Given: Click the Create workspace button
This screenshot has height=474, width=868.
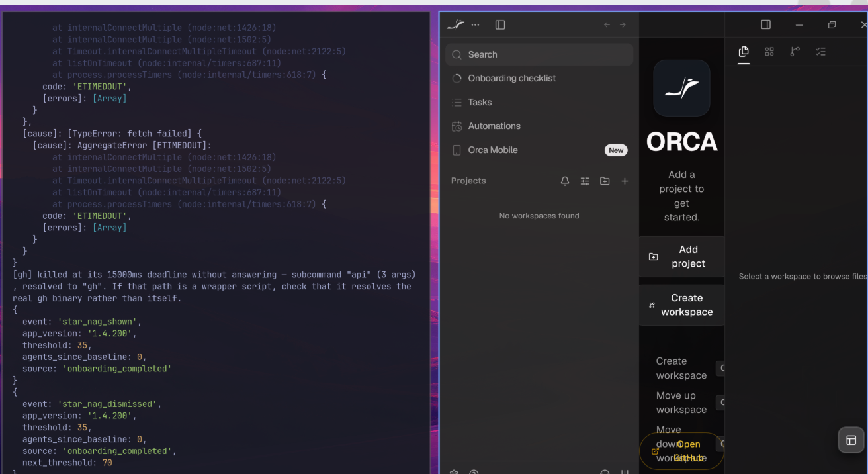Looking at the screenshot, I should [x=681, y=305].
